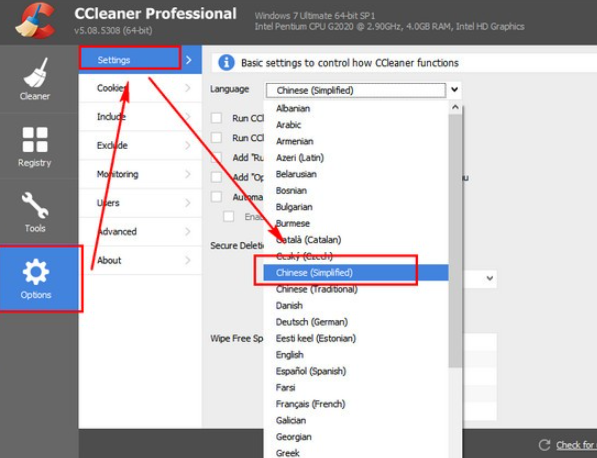Image resolution: width=597 pixels, height=458 pixels.
Task: Choose Deutsch (German) language
Action: coord(356,322)
